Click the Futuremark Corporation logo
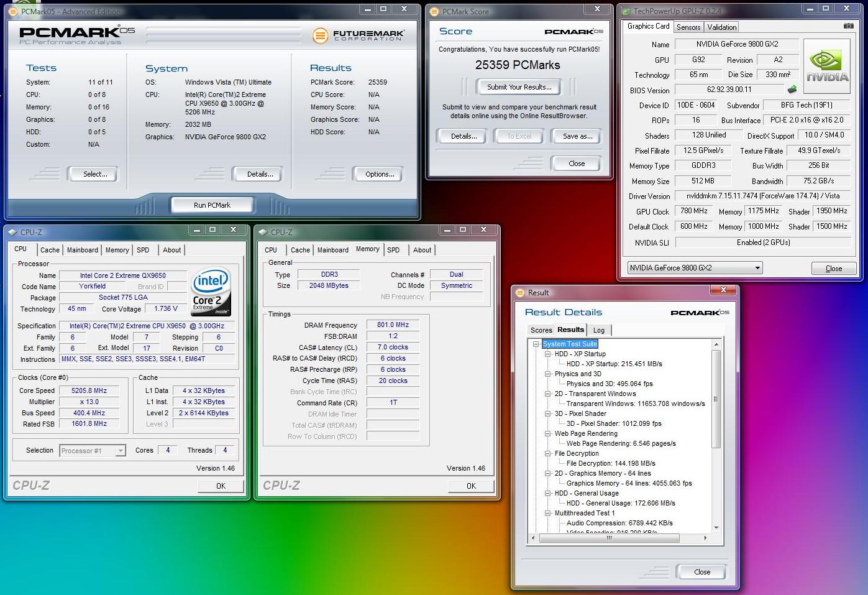The width and height of the screenshot is (868, 595). tap(358, 35)
